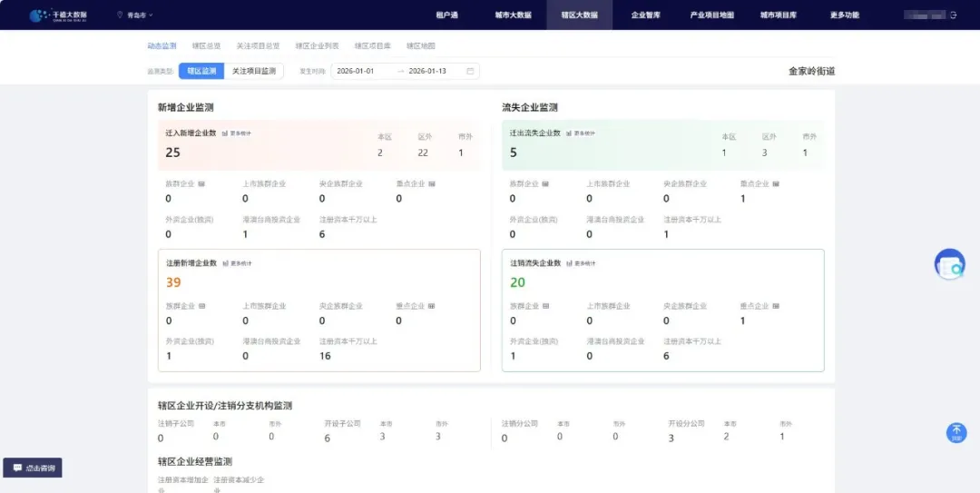Click 注册资本减少企业 label
This screenshot has width=980, height=493.
pos(239,483)
